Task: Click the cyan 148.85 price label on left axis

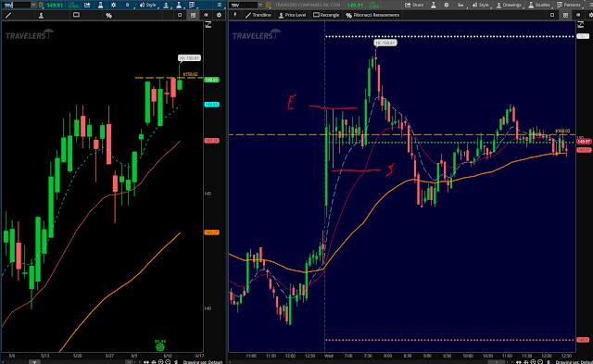Action: [x=211, y=105]
